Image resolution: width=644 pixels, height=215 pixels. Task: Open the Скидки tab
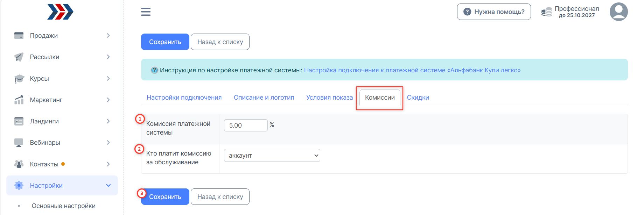(x=418, y=98)
